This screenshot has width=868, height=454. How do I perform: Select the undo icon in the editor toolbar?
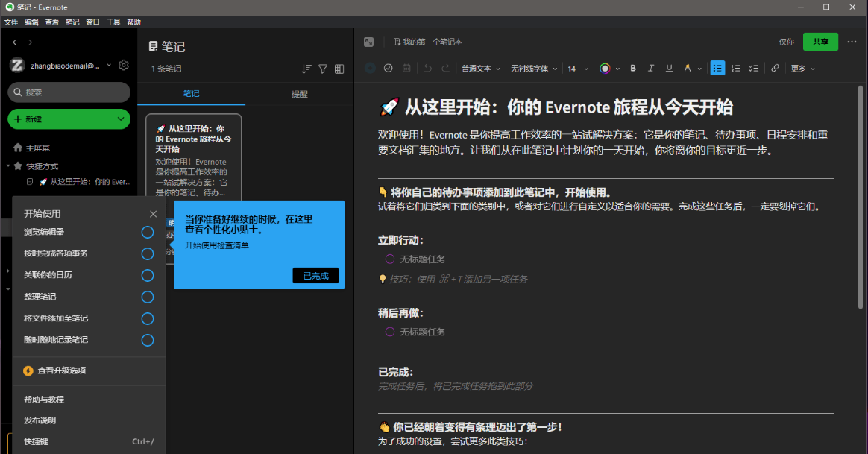pyautogui.click(x=427, y=68)
